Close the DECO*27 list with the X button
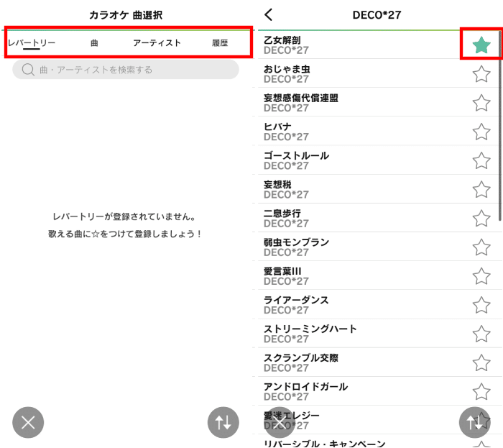Image resolution: width=503 pixels, height=448 pixels. pyautogui.click(x=280, y=423)
